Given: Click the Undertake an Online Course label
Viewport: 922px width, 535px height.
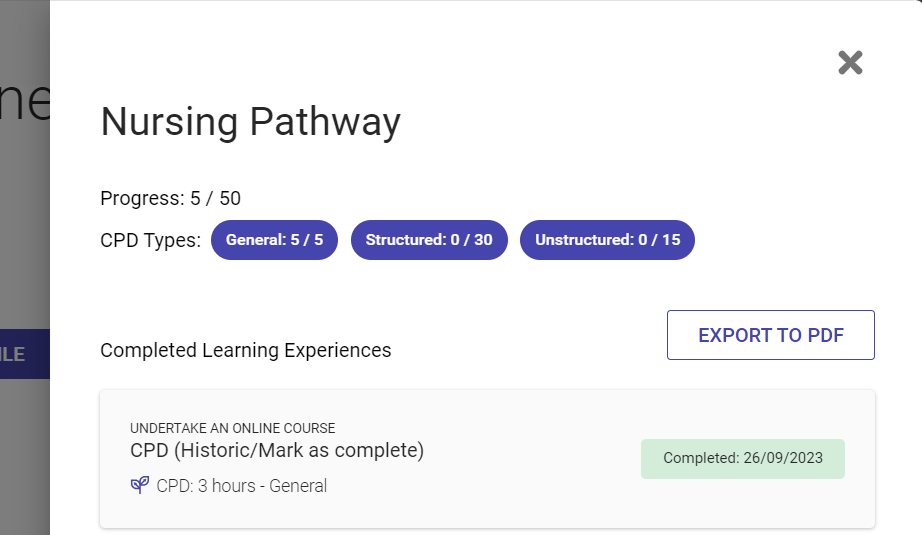Looking at the screenshot, I should click(232, 428).
